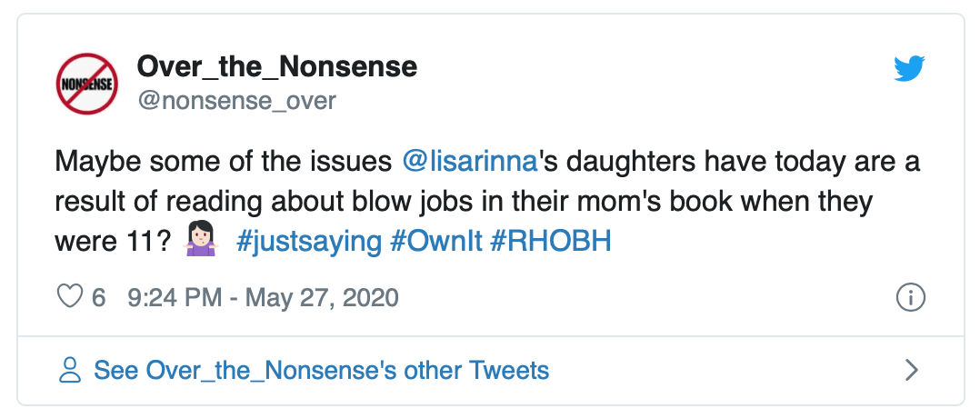Click the like count number 6
This screenshot has height=418, width=980.
pos(99,297)
